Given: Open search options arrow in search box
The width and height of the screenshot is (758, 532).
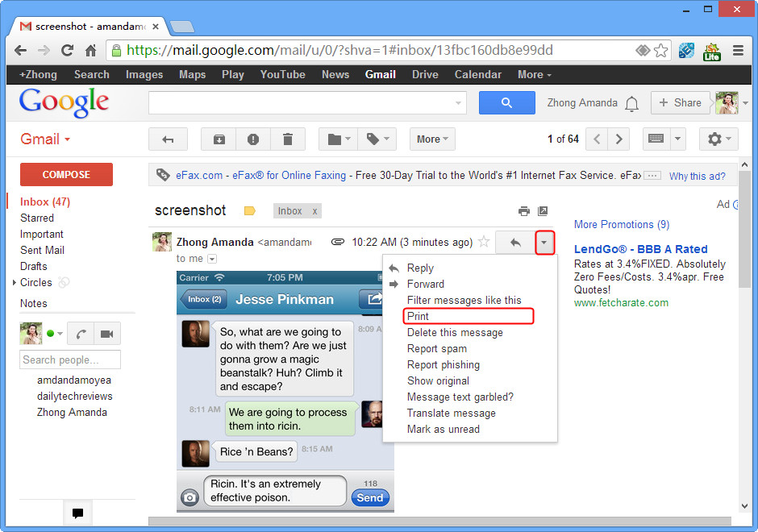Looking at the screenshot, I should (x=458, y=103).
